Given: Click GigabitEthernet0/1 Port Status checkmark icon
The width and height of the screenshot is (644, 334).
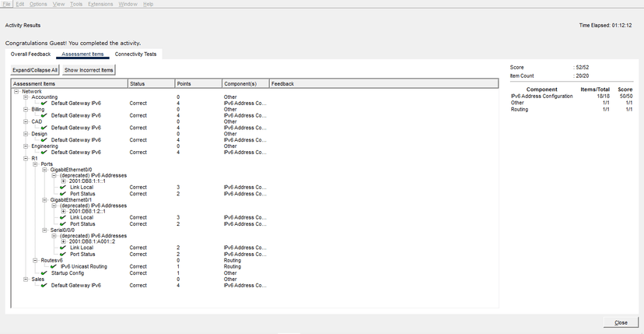Looking at the screenshot, I should 64,223.
